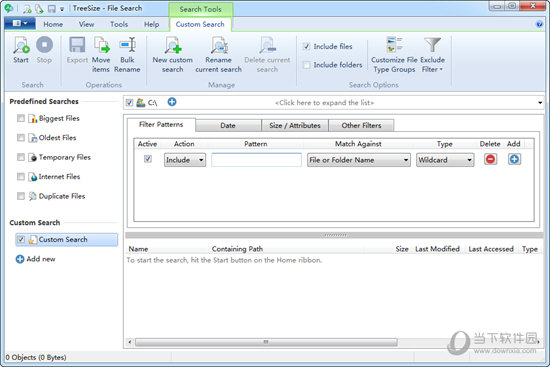Switch to the Date filter tab

228,125
